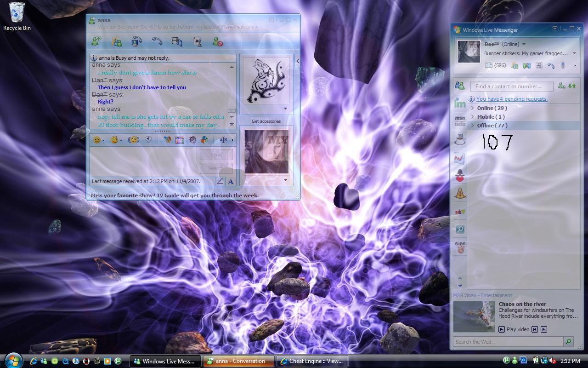Image resolution: width=588 pixels, height=368 pixels.
Task: Open my display picture options arrow
Action: click(285, 180)
